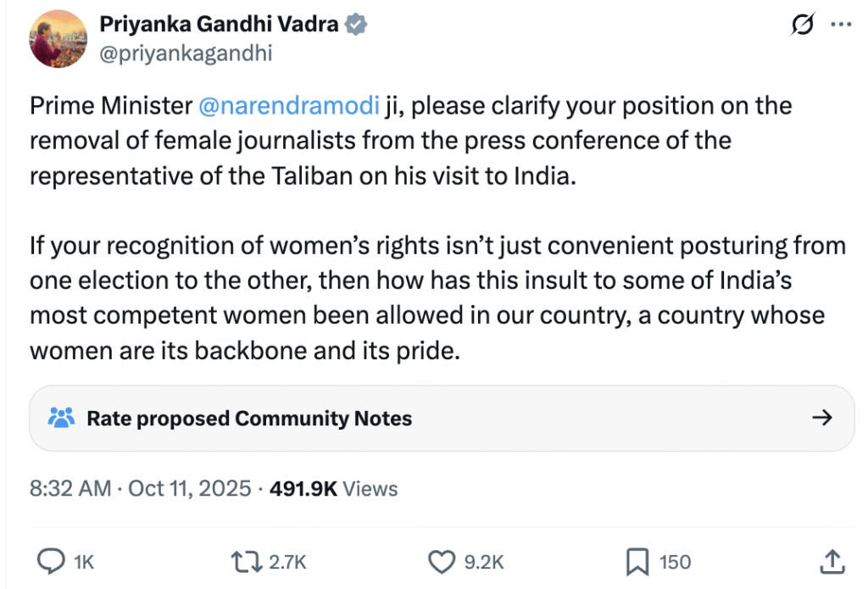Open the three-dot more options menu

(x=840, y=25)
